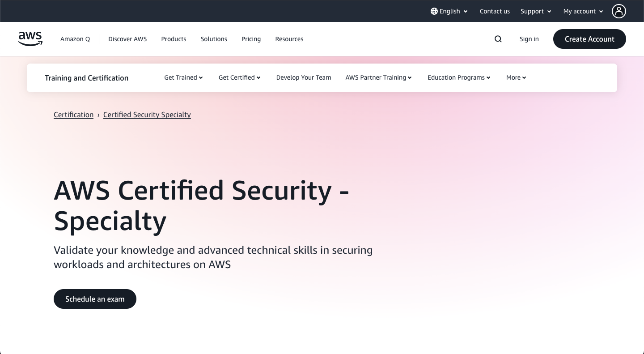
Task: Expand the My account menu
Action: [x=583, y=11]
